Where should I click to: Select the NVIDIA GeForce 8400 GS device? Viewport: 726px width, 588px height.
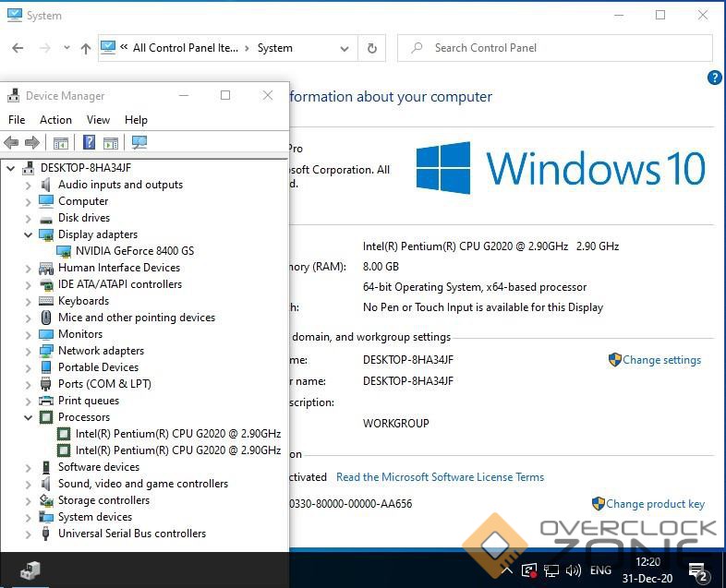[x=134, y=251]
